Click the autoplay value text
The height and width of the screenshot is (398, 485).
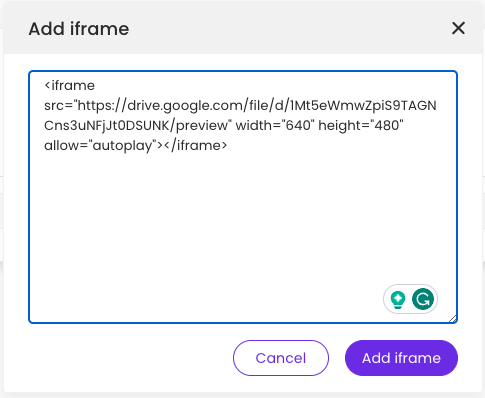pos(122,146)
